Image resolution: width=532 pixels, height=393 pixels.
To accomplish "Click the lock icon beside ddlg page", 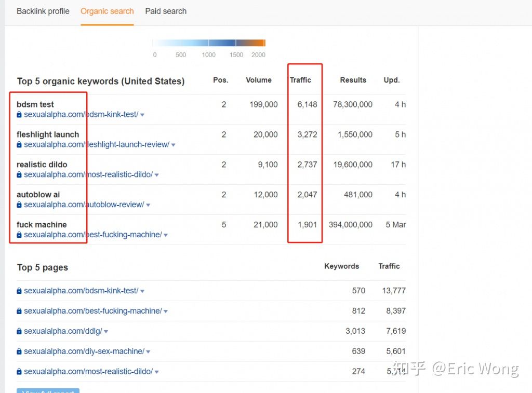I will (x=19, y=331).
